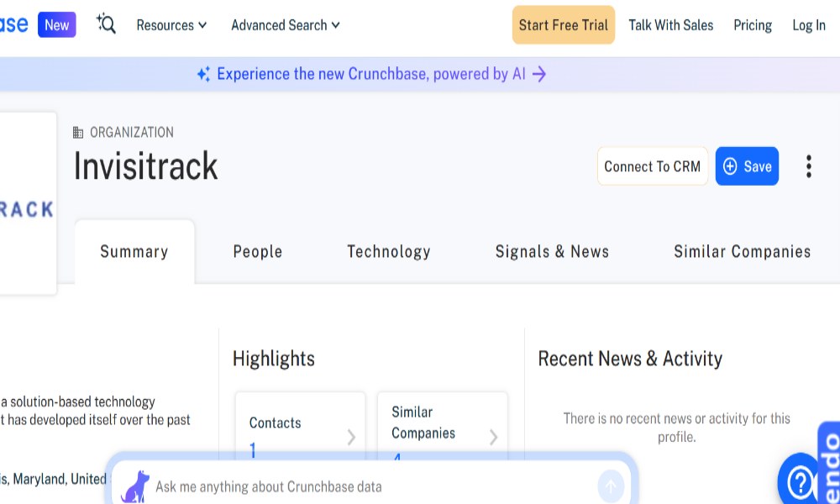
Task: Click the organization building icon
Action: click(x=78, y=132)
